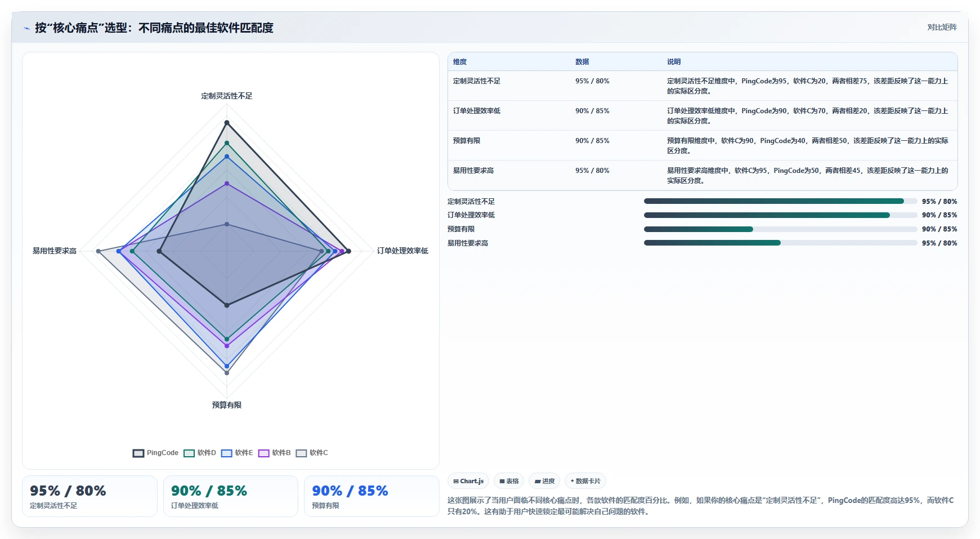This screenshot has height=539, width=980.
Task: Open the blue 90% / 85% 预算有限 card
Action: click(x=372, y=496)
